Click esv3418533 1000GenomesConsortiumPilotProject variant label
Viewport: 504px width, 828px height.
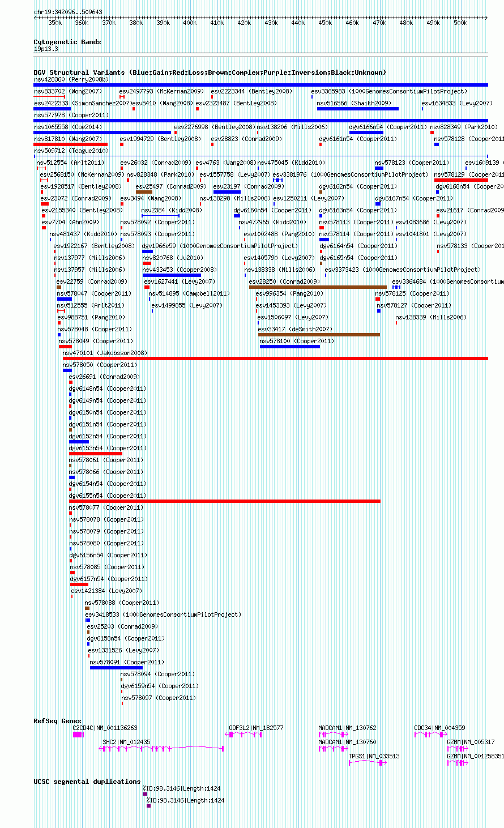(163, 614)
